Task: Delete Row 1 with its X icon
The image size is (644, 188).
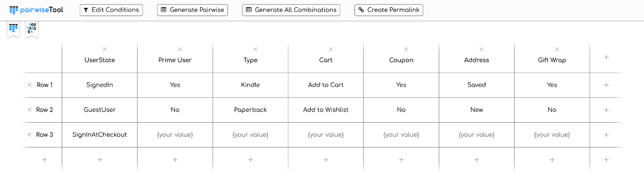Action: point(29,85)
